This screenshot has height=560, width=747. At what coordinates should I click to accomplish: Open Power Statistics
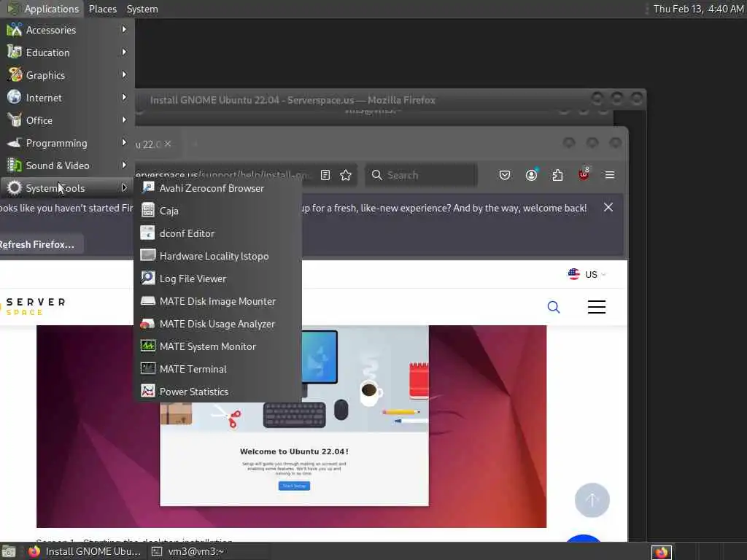[217, 392]
